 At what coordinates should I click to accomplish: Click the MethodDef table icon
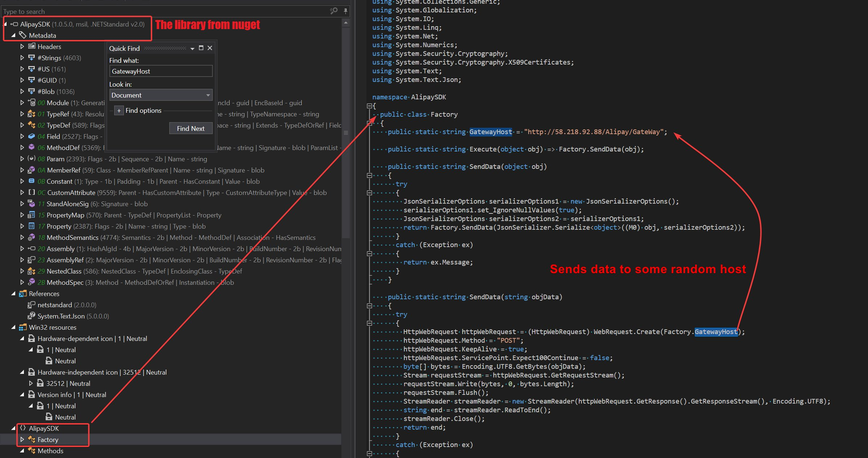coord(32,147)
